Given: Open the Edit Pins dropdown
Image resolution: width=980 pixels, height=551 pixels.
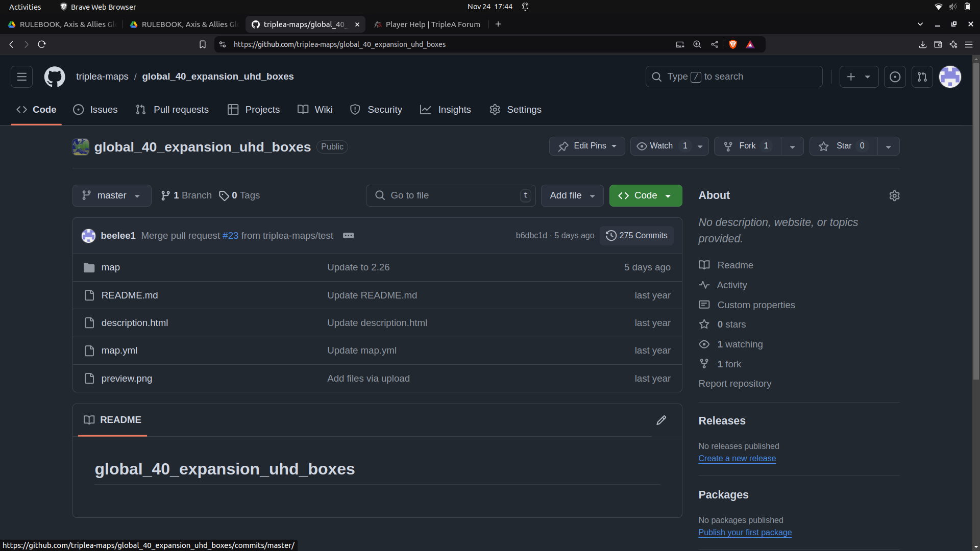Looking at the screenshot, I should tap(587, 146).
